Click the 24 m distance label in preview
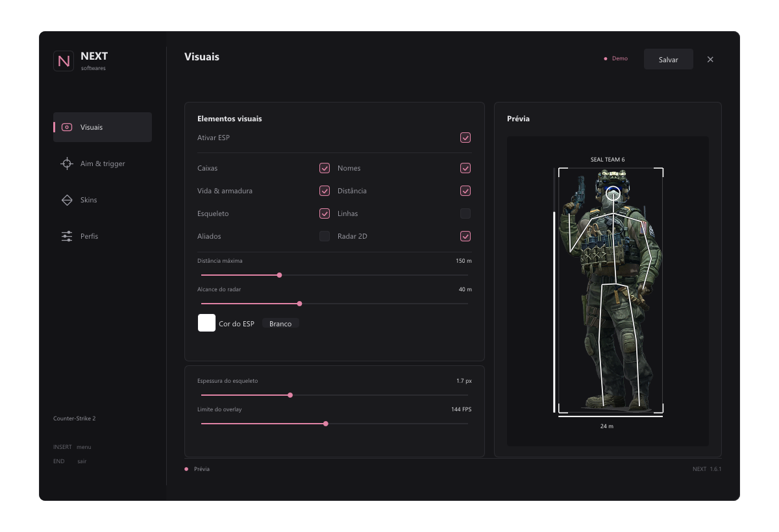The image size is (779, 532). pos(607,426)
